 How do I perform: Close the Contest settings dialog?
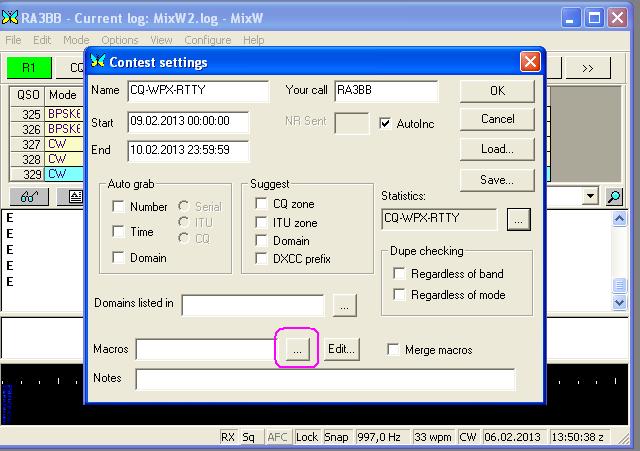pos(530,62)
